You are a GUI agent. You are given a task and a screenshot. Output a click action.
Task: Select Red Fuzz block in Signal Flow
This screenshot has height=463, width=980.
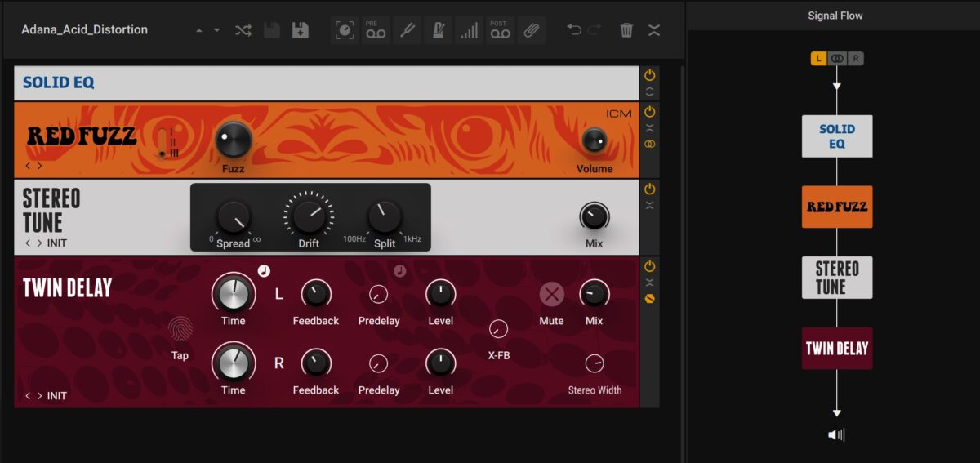pyautogui.click(x=837, y=207)
